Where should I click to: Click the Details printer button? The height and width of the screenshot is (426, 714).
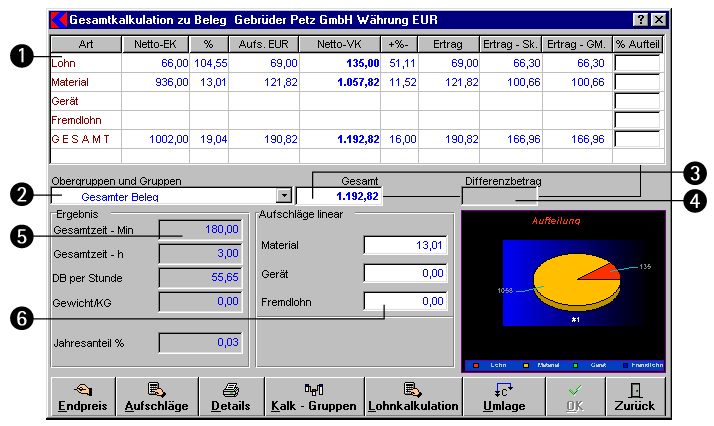[x=231, y=396]
